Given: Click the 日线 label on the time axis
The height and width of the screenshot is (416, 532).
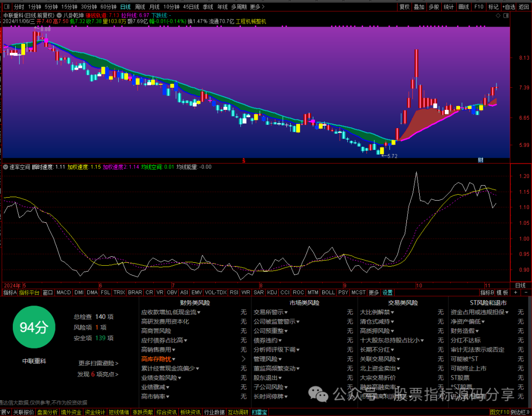Looking at the screenshot, I should click(x=520, y=285).
